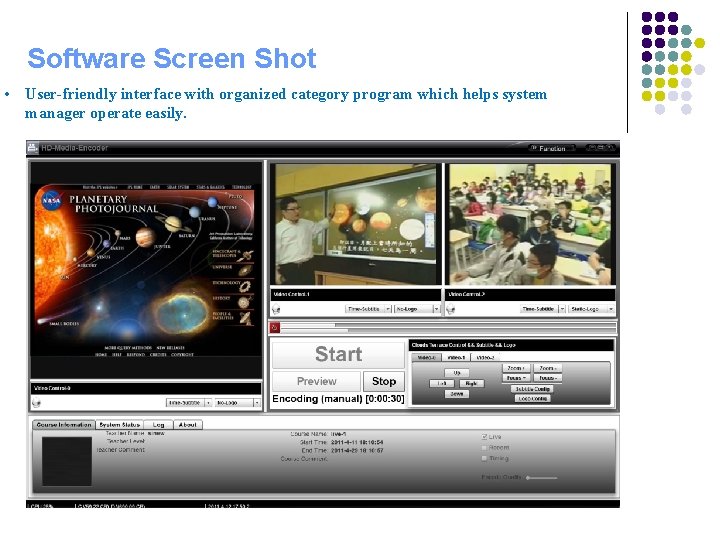
Task: Click the Down pan button
Action: (x=457, y=394)
